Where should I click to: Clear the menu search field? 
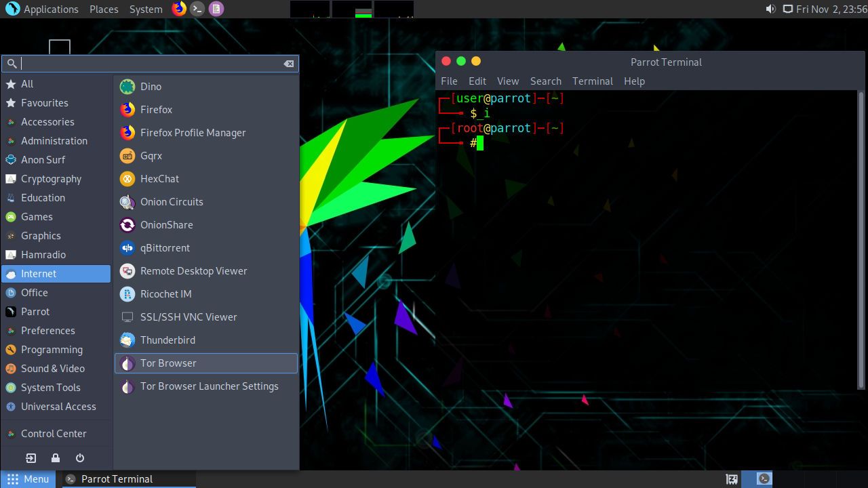pyautogui.click(x=289, y=63)
